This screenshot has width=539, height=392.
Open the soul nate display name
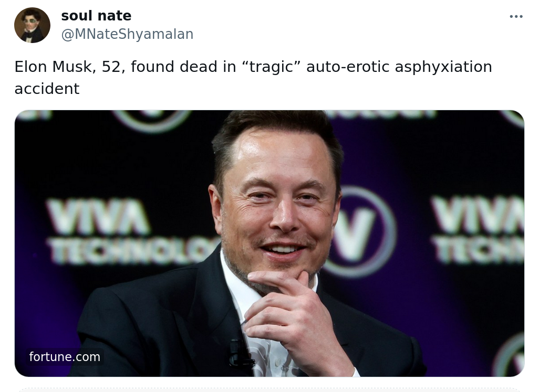point(96,16)
